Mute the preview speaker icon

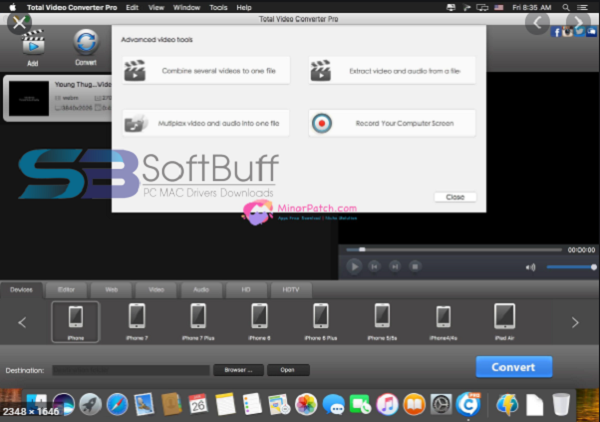530,267
